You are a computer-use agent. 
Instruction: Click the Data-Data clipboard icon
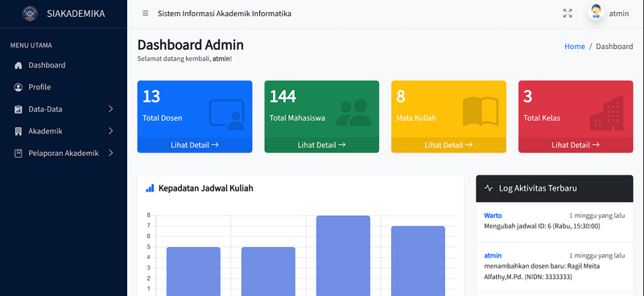point(18,109)
